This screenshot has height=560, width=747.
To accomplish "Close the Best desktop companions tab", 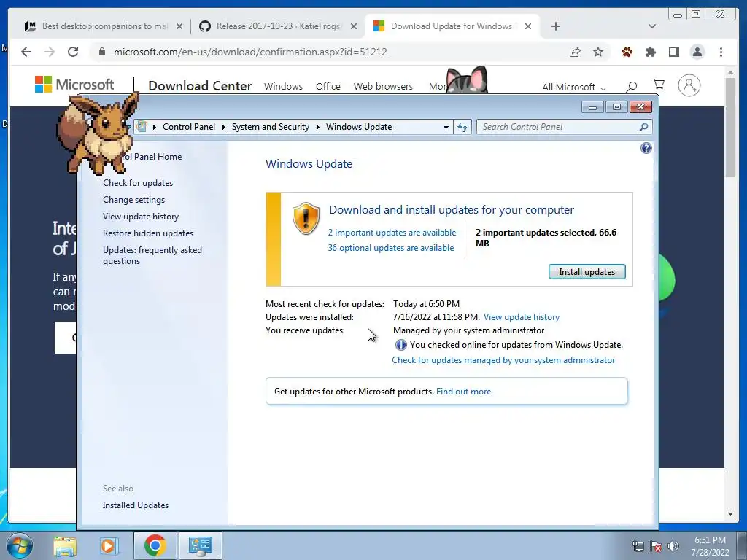I will (179, 27).
